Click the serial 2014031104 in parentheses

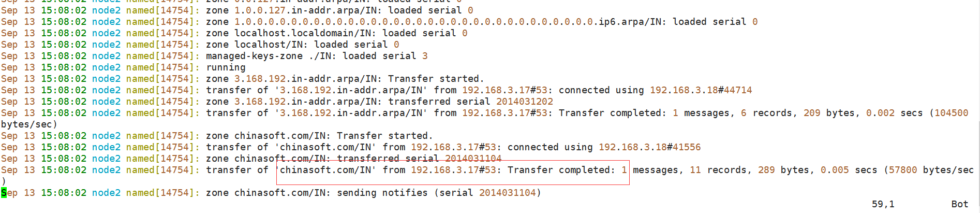tap(508, 193)
